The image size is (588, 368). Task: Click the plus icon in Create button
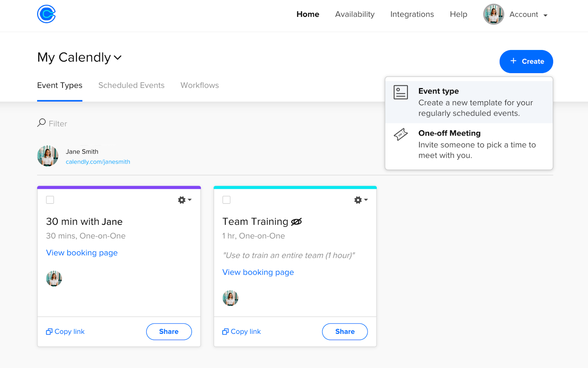click(513, 61)
